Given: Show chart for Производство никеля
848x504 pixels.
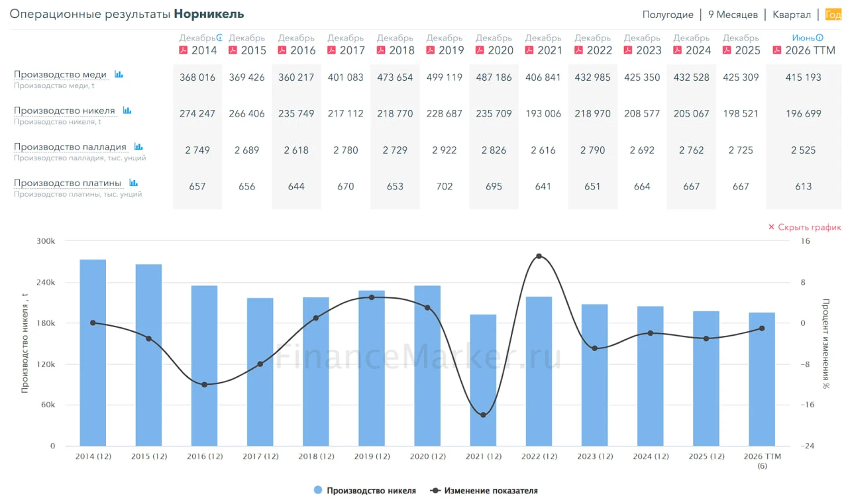Looking at the screenshot, I should click(x=127, y=111).
